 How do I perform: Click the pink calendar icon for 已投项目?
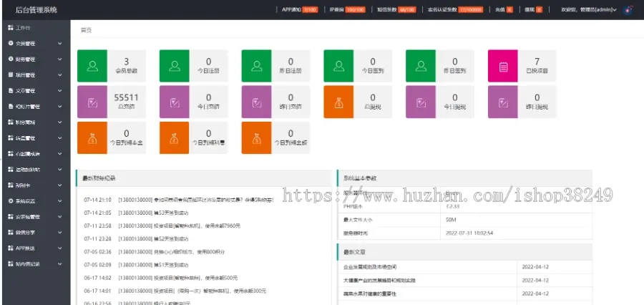503,67
